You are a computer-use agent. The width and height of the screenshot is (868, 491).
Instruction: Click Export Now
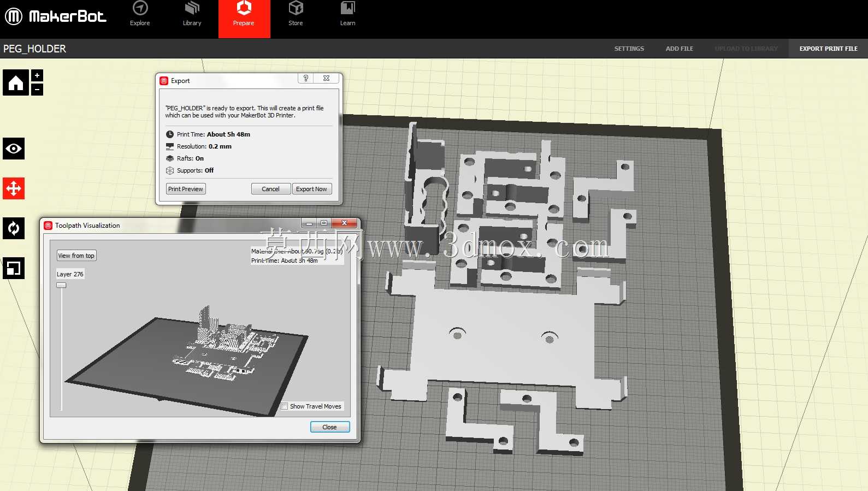(x=311, y=189)
